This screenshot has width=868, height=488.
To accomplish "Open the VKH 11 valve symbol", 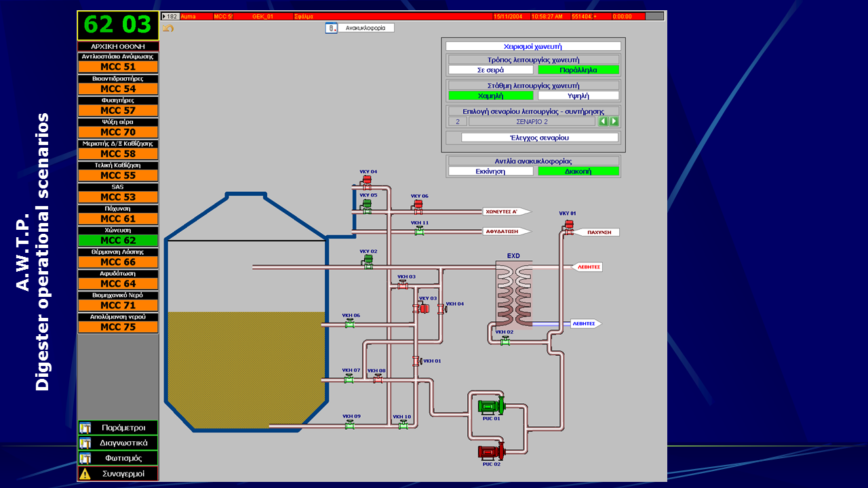I will [x=419, y=232].
